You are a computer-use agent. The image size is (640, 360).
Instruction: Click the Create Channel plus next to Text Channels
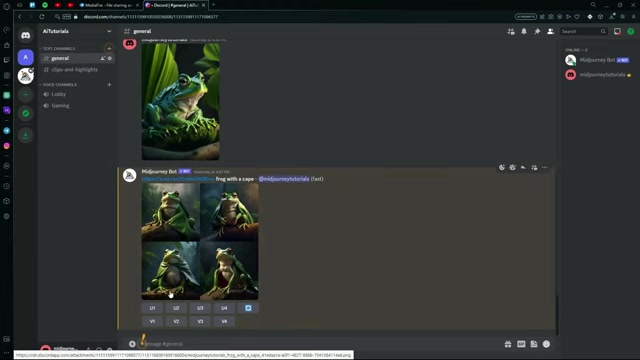coord(109,49)
